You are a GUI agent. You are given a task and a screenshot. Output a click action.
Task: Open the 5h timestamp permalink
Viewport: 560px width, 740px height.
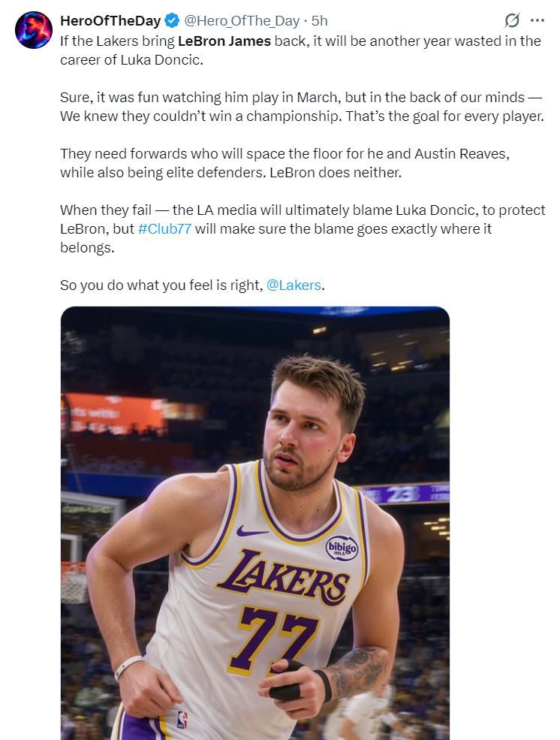tap(320, 21)
